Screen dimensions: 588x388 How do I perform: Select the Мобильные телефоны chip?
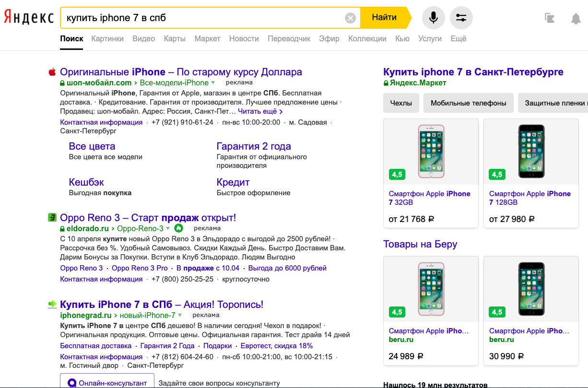coord(468,103)
